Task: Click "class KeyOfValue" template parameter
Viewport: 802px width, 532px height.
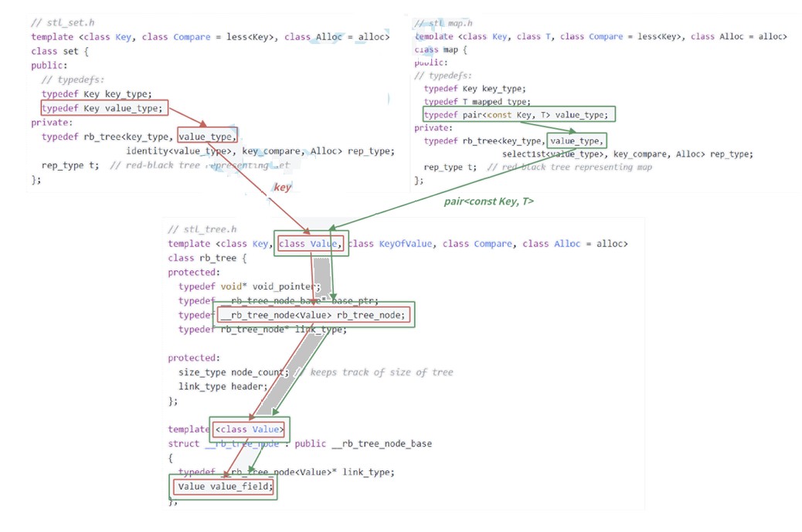Action: pyautogui.click(x=389, y=244)
